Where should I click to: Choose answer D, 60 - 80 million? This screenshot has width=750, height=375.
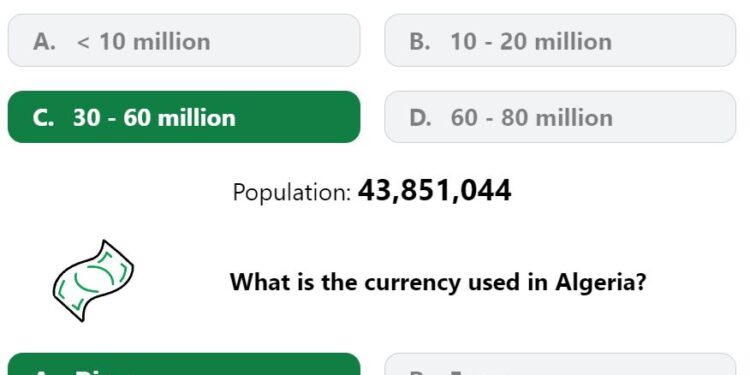click(x=560, y=117)
